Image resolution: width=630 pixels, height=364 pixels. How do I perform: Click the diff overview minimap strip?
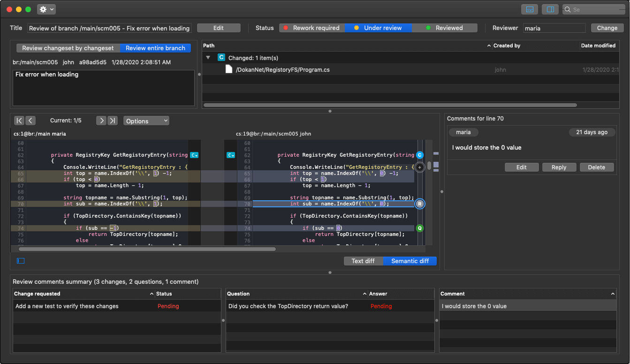436,192
